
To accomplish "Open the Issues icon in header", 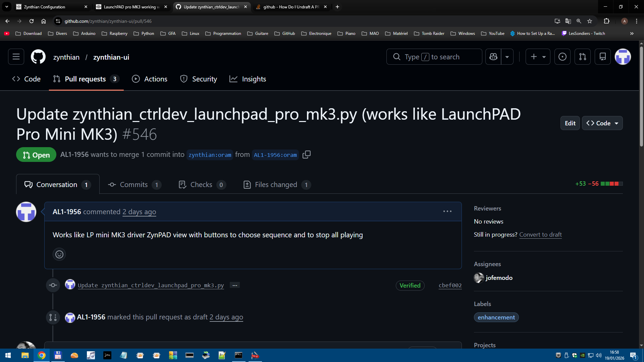I will point(562,57).
